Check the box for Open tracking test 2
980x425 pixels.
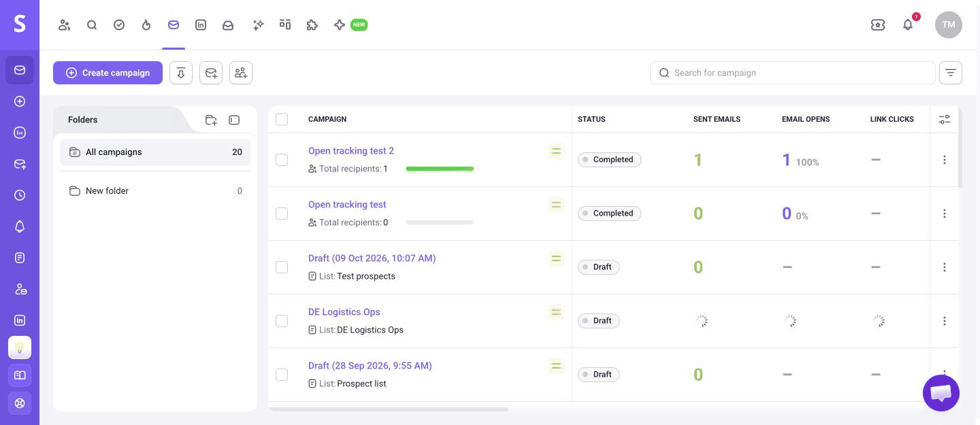point(282,160)
